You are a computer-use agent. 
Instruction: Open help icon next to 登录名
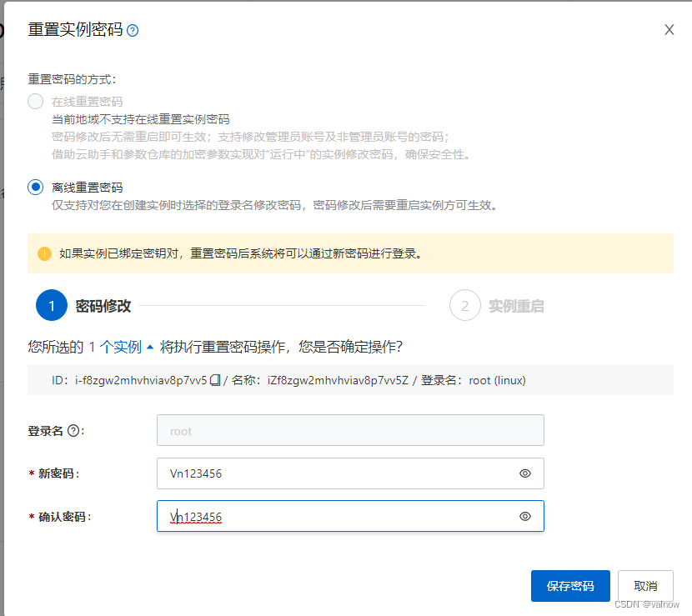click(73, 431)
